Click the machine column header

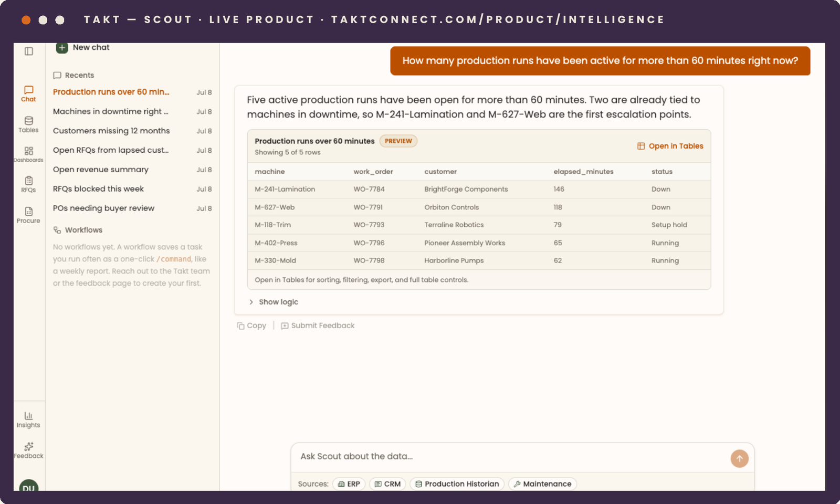coord(270,172)
